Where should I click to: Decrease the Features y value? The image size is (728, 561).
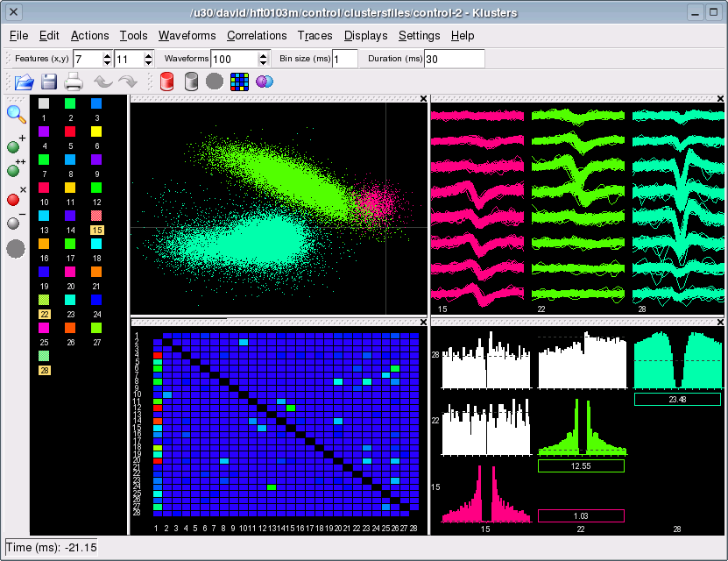pos(148,63)
